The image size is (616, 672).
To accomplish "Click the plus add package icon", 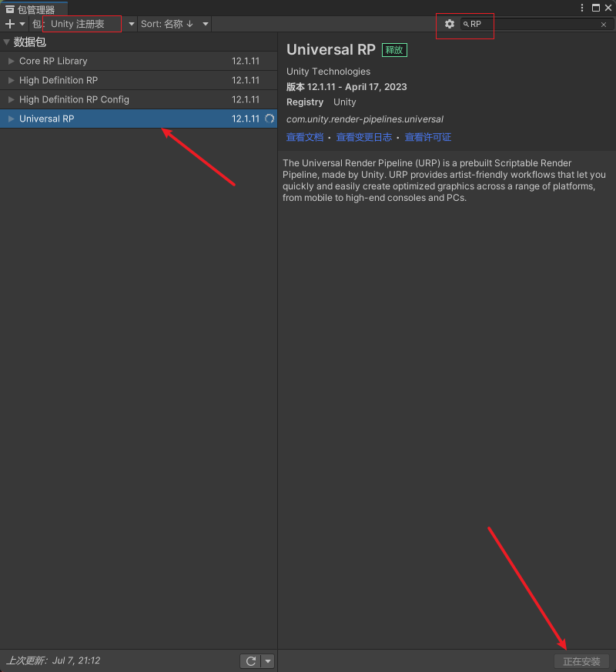I will [x=10, y=24].
